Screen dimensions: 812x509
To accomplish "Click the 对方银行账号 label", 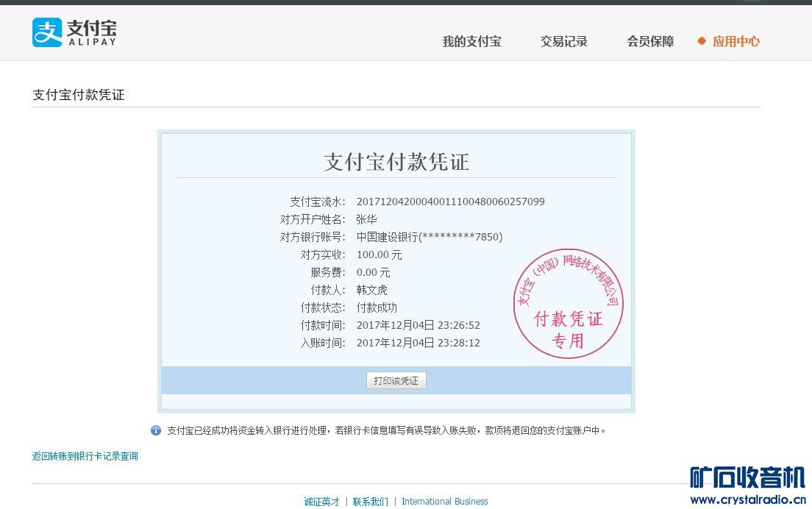I will tap(313, 237).
